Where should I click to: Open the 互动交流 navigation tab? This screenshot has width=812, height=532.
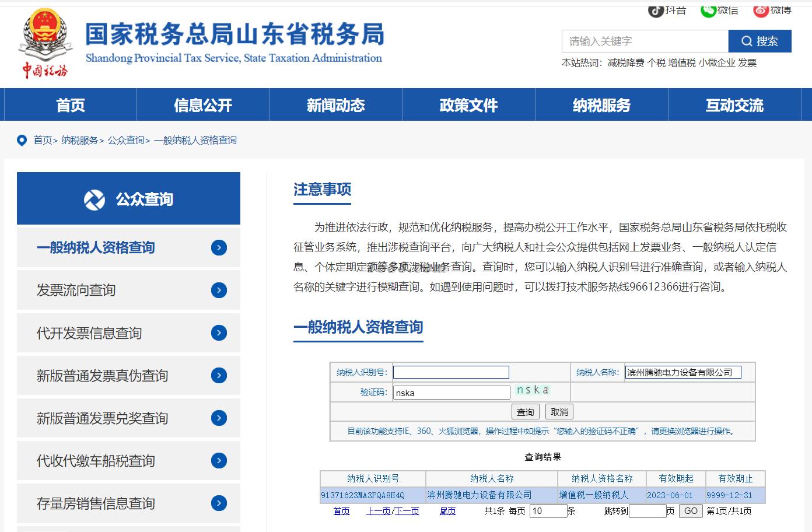coord(735,105)
